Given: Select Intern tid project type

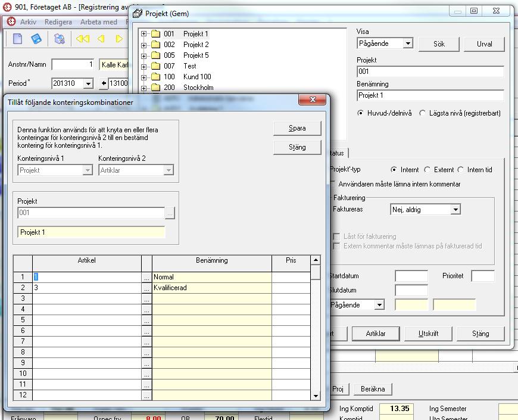Looking at the screenshot, I should [460, 170].
